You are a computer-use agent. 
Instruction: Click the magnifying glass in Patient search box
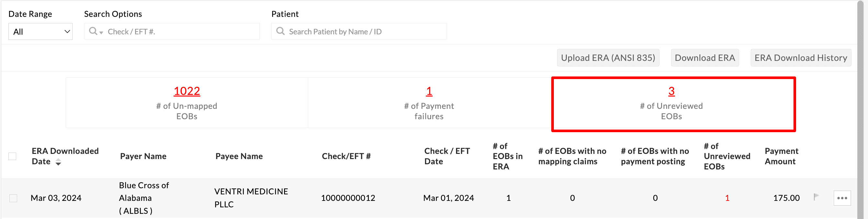pyautogui.click(x=280, y=31)
